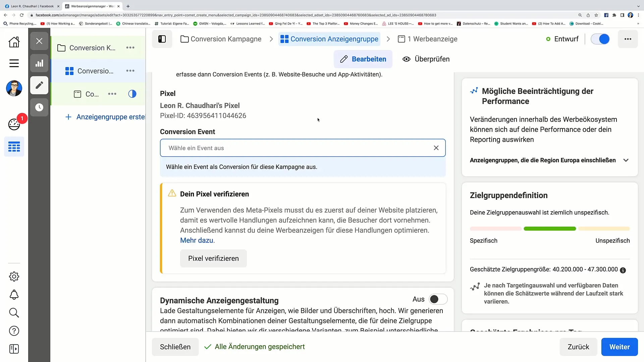Click the bookmarks overflow chevron

click(x=638, y=23)
